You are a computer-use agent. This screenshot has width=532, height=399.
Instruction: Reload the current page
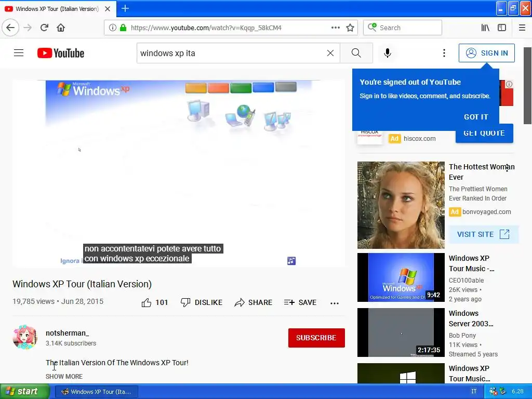(44, 28)
